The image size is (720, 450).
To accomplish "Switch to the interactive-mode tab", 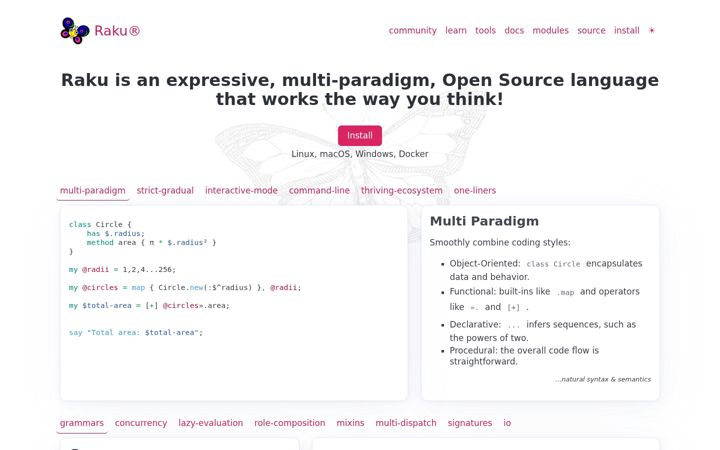I will click(241, 190).
